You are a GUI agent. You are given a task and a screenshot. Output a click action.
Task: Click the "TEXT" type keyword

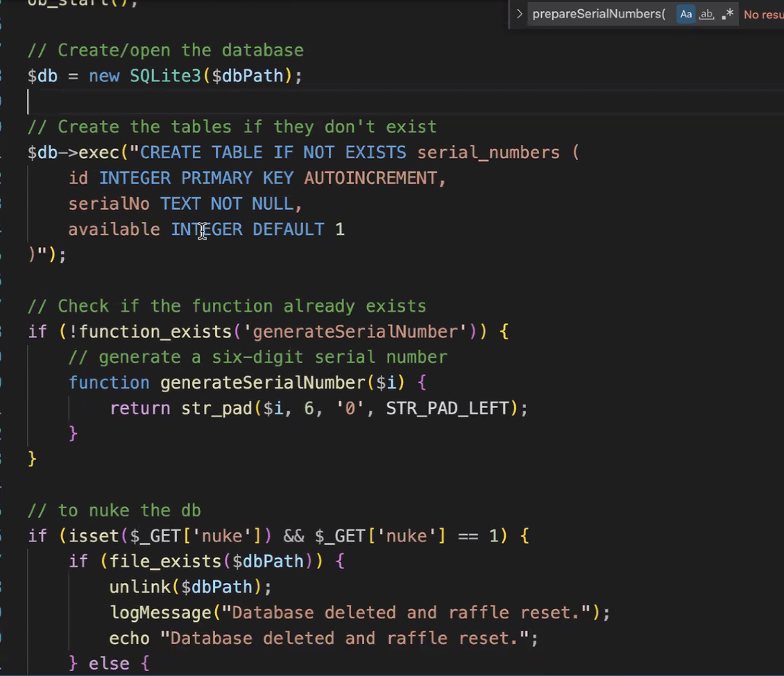click(180, 204)
